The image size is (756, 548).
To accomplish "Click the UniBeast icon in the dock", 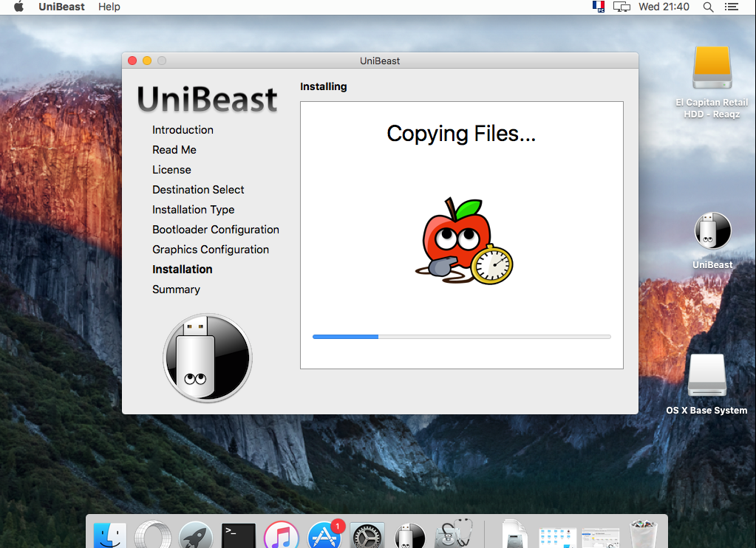I will coord(410,535).
